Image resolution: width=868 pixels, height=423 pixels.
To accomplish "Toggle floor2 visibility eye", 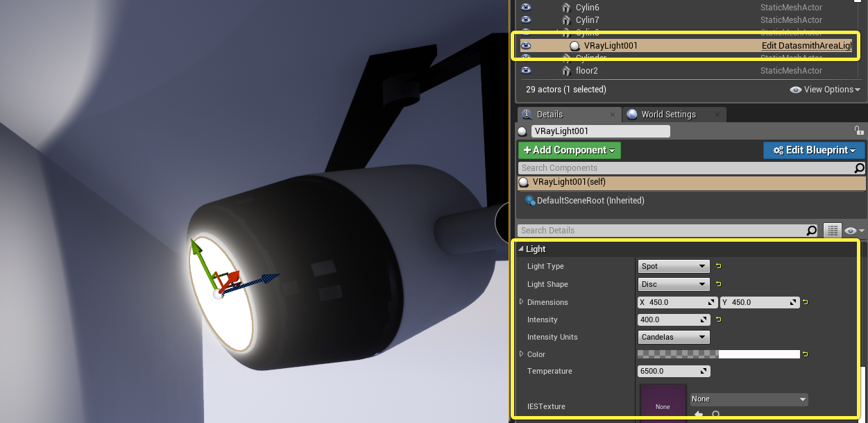I will coord(526,70).
